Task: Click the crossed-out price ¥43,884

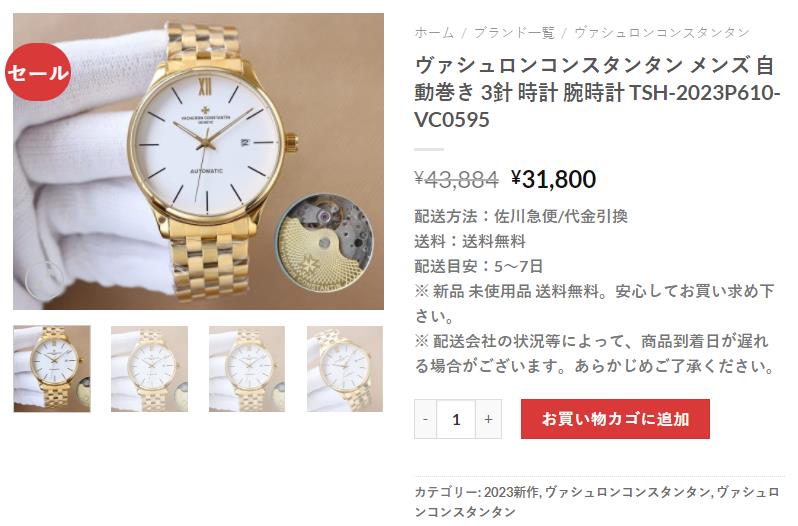Action: 457,179
